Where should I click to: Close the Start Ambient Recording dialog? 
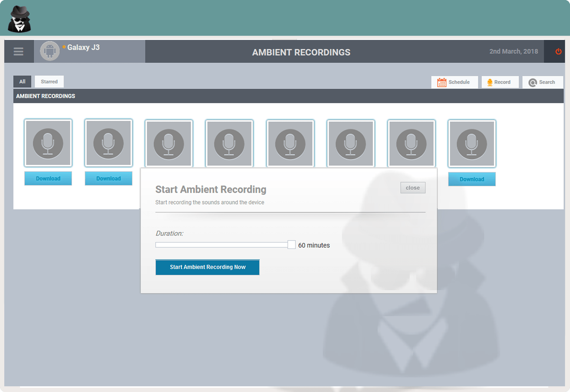pos(413,188)
